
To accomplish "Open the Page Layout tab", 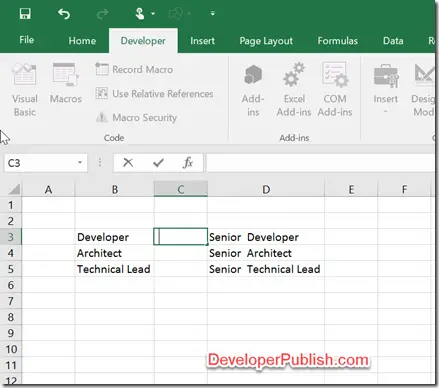I will [x=266, y=41].
